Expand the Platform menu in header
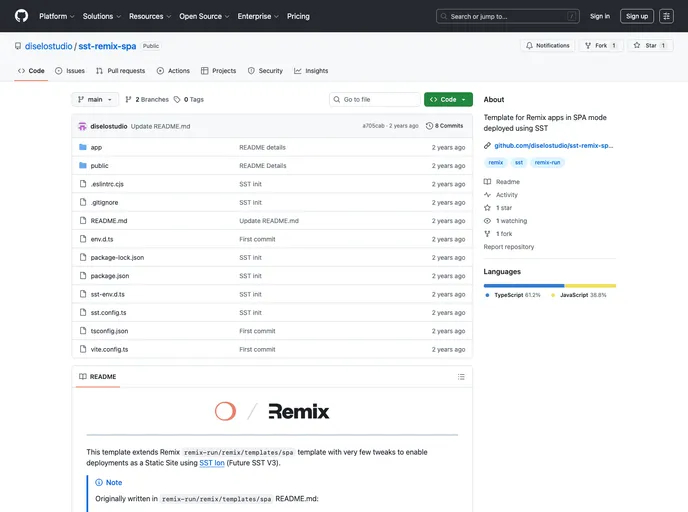The height and width of the screenshot is (512, 688). (x=56, y=16)
